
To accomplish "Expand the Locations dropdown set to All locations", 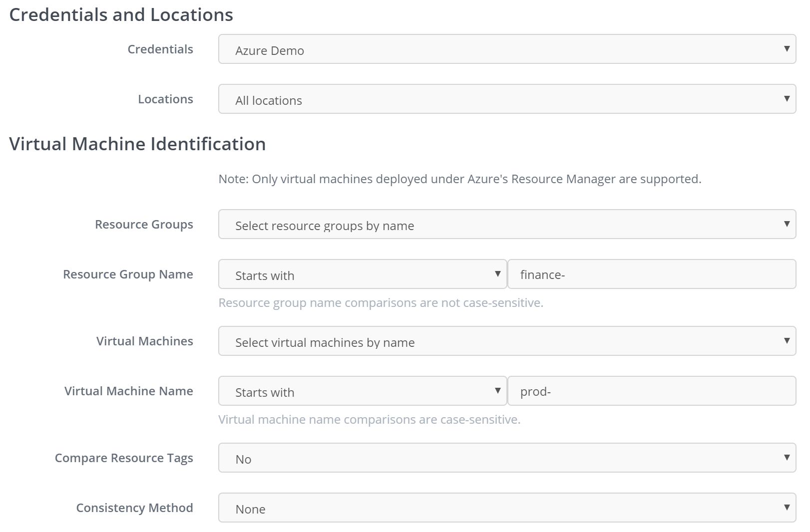I will tap(506, 99).
